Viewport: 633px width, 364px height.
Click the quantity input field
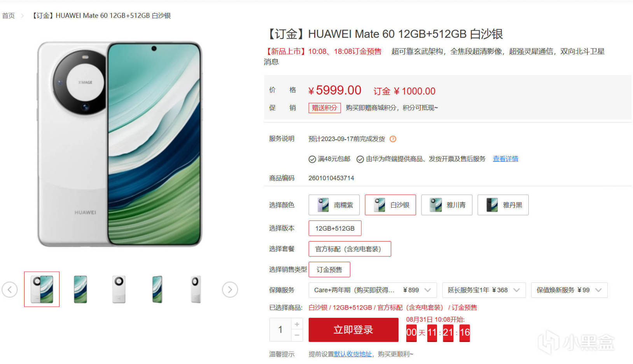tap(280, 330)
